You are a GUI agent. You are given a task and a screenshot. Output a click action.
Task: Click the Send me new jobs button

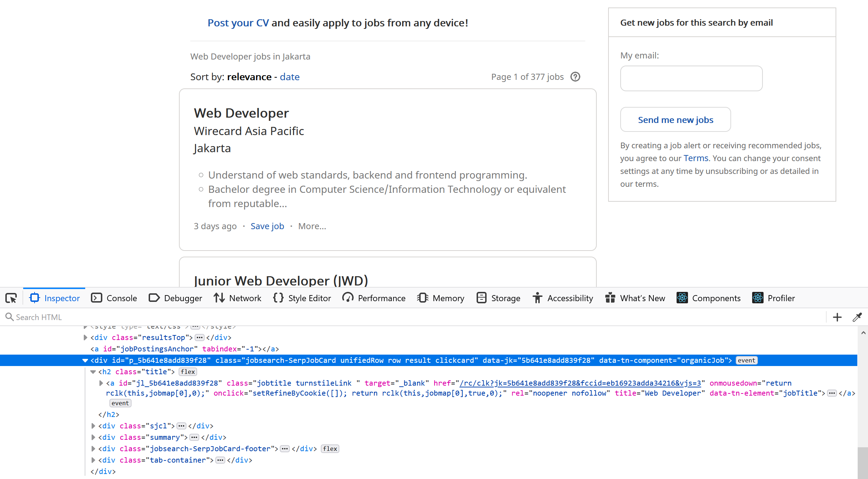pos(675,120)
